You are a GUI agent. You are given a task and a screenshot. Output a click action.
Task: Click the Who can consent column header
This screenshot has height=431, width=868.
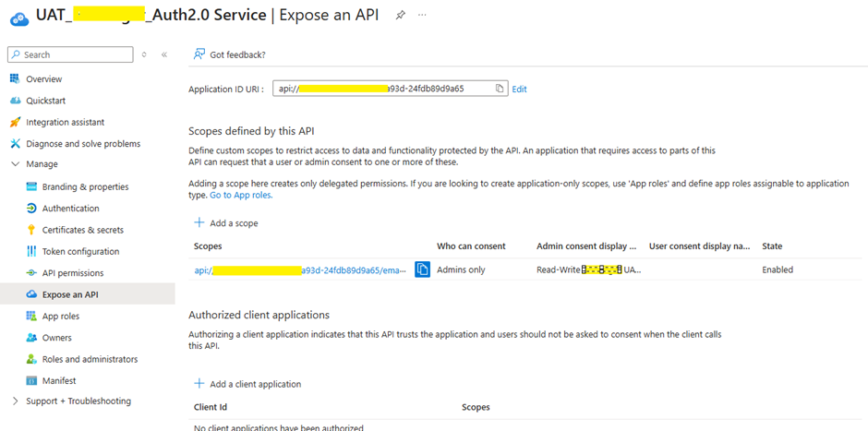pyautogui.click(x=471, y=246)
